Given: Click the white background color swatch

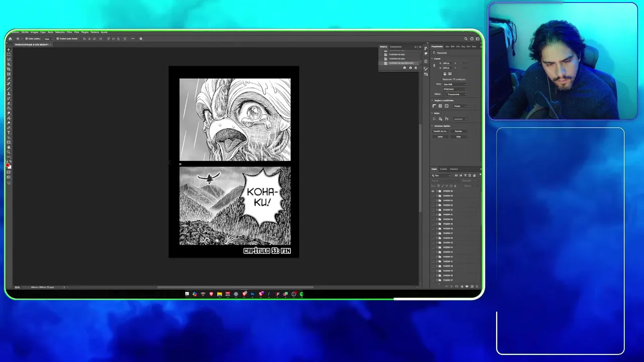Looking at the screenshot, I should point(10,167).
